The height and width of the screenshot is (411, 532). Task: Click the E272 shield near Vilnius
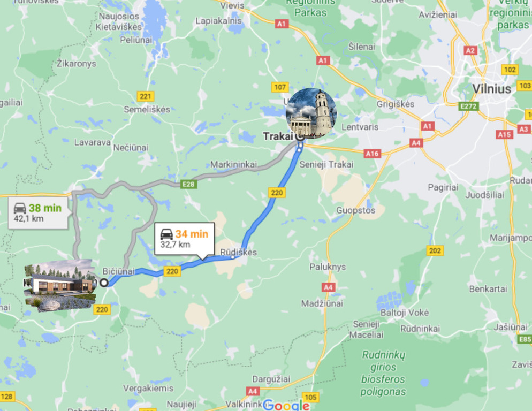click(468, 106)
